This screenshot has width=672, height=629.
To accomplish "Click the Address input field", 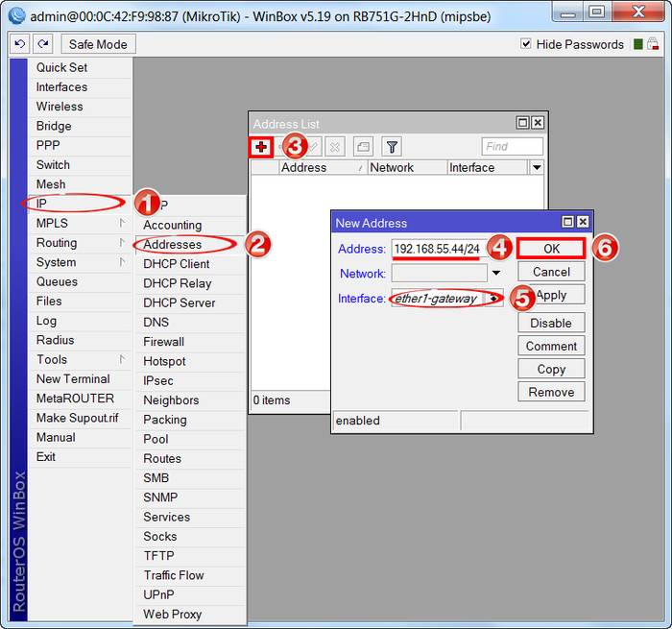I will (x=437, y=249).
